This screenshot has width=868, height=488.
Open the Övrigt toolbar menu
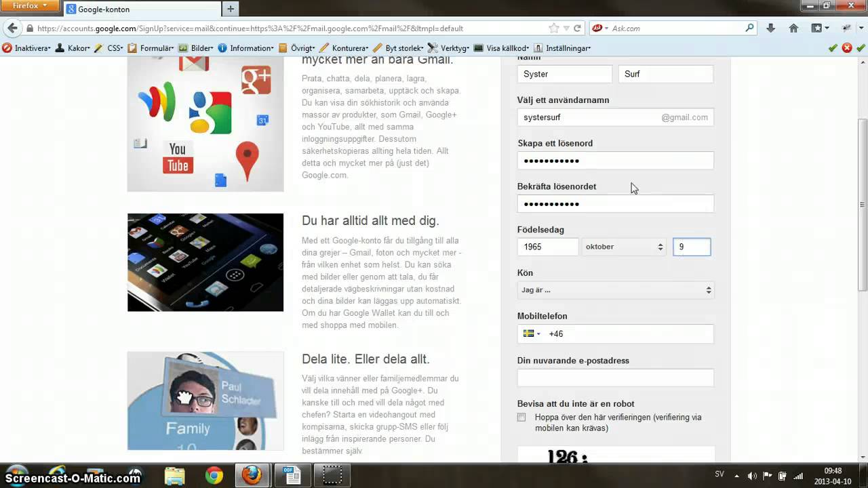(x=297, y=48)
